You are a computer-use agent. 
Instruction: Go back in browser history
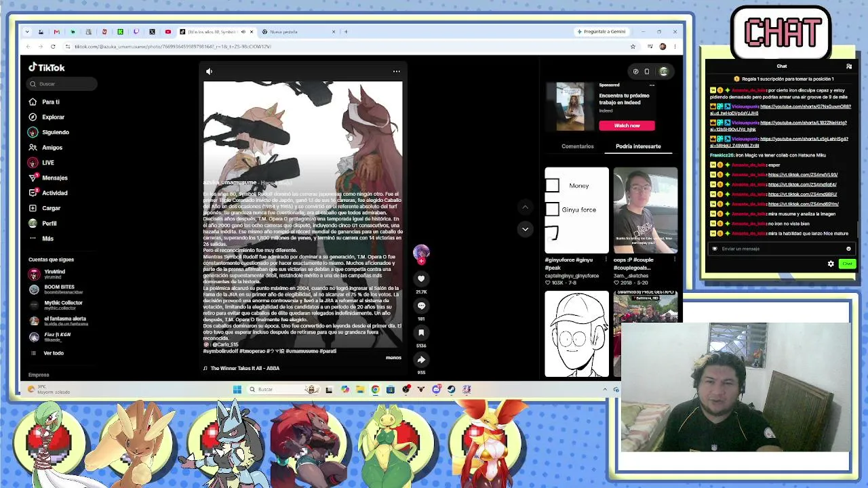click(x=28, y=46)
